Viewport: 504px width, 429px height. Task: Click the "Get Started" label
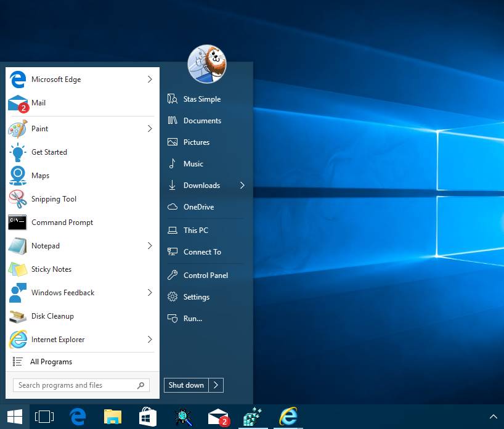pos(49,152)
